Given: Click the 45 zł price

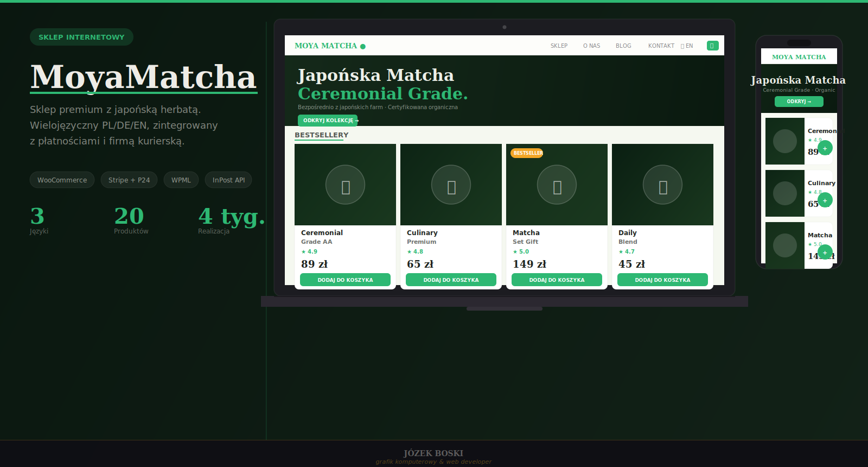Looking at the screenshot, I should point(632,264).
